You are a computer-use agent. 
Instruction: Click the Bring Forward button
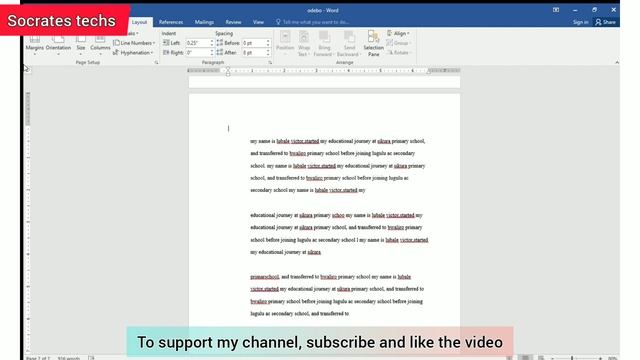324,43
